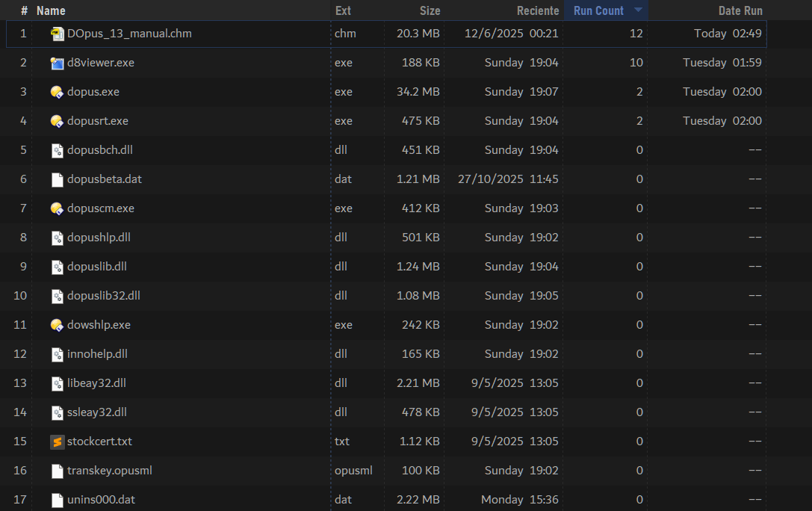The image size is (812, 511).
Task: Click the libeay32.dll file icon
Action: coord(57,383)
